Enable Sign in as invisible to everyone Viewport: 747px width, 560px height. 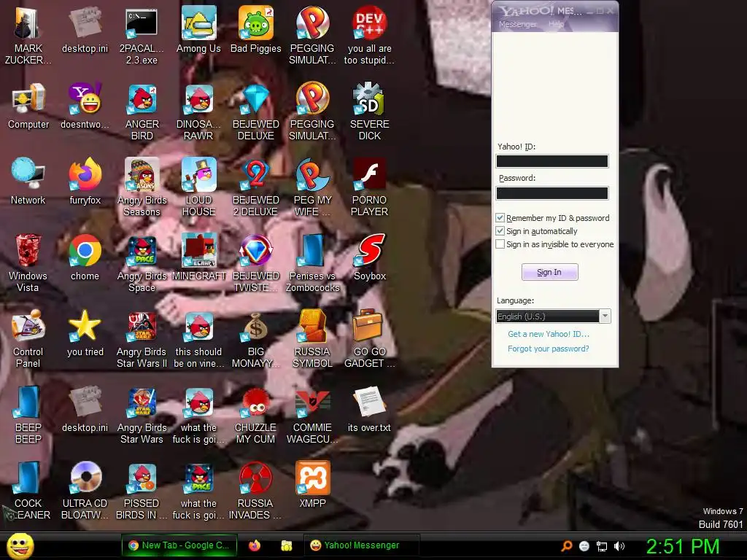point(500,244)
